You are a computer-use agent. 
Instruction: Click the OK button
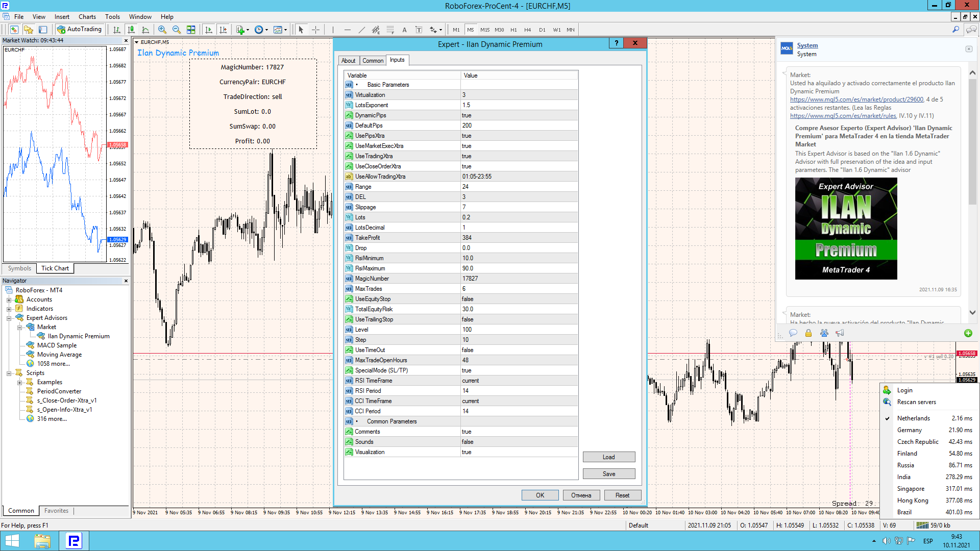click(540, 495)
